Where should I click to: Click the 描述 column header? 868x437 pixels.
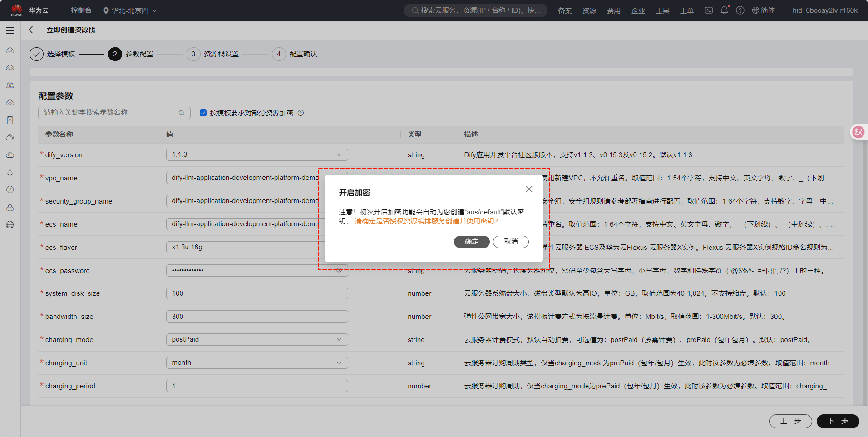471,134
